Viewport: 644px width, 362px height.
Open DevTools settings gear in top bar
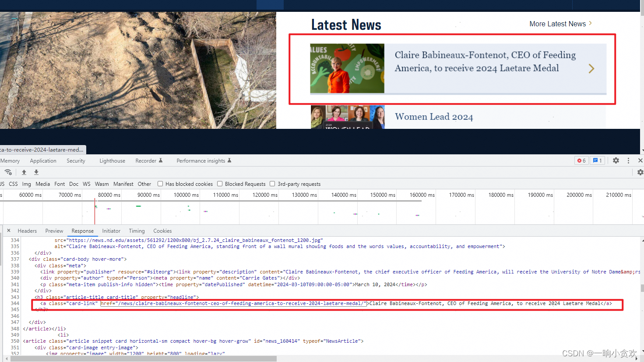(616, 160)
